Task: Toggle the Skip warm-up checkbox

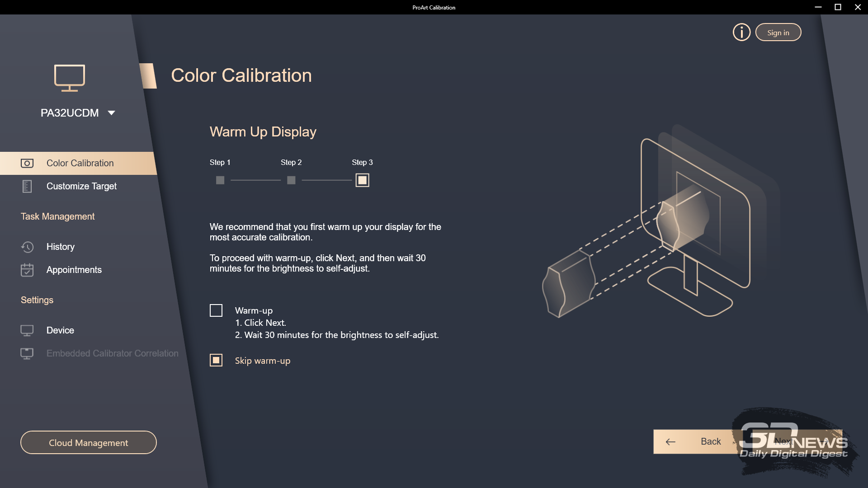Action: pos(216,360)
